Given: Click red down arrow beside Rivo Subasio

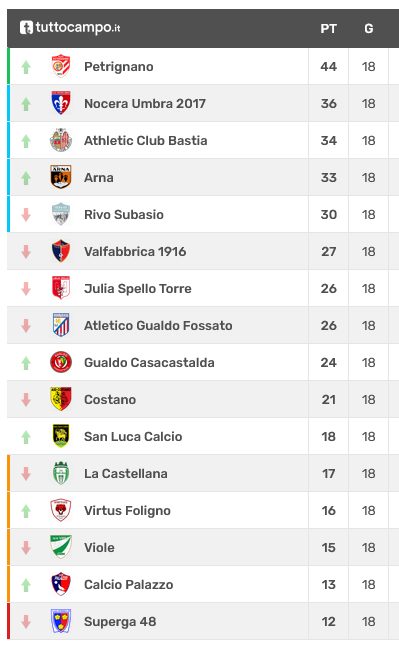Looking at the screenshot, I should pyautogui.click(x=26, y=214).
